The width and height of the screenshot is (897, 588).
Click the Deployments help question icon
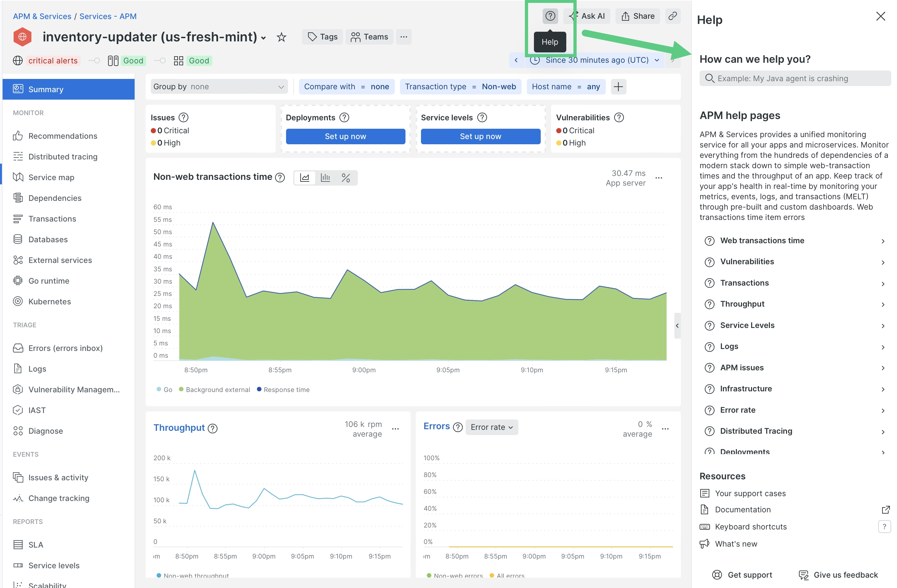(x=344, y=117)
